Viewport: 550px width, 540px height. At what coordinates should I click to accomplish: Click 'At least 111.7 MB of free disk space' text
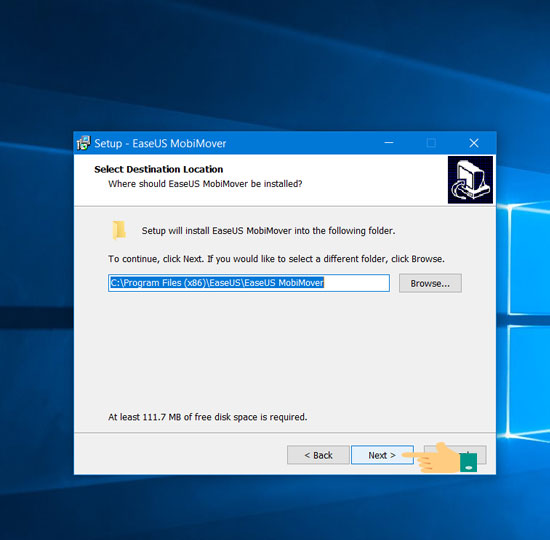(x=208, y=417)
